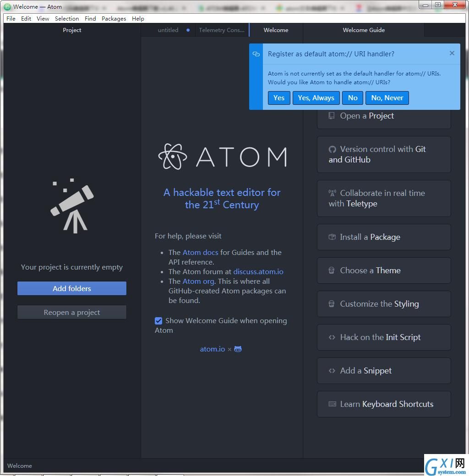Click the Atom logo on the Welcome page
Viewport: 469px width, 476px height.
(x=222, y=157)
